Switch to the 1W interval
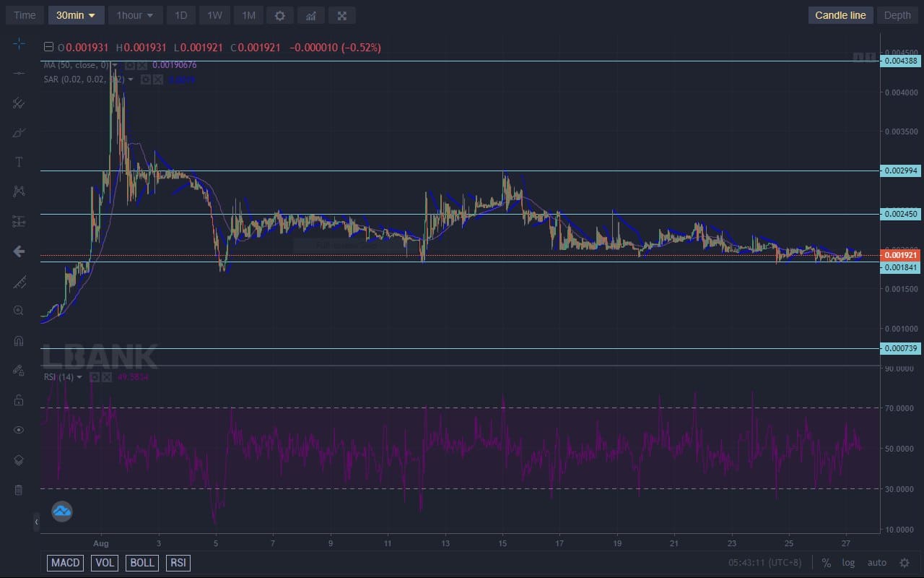Image resolution: width=924 pixels, height=578 pixels. point(214,15)
